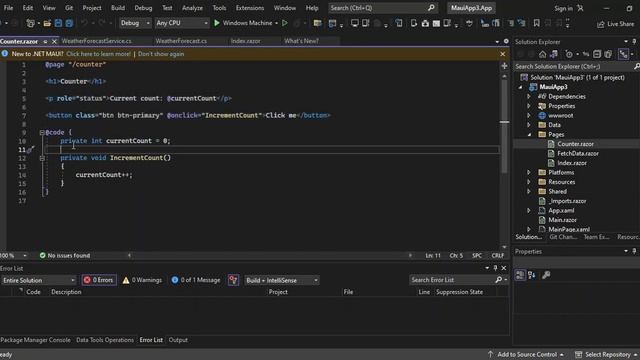Screen dimensions: 640x360
Task: Toggle auto-hide pin on Solution Explorer
Action: tap(634, 42)
